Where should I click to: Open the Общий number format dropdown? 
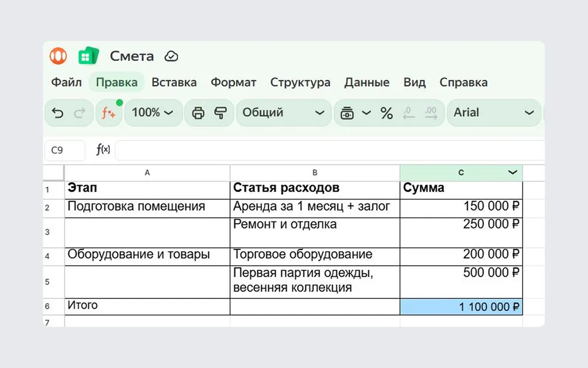click(284, 112)
